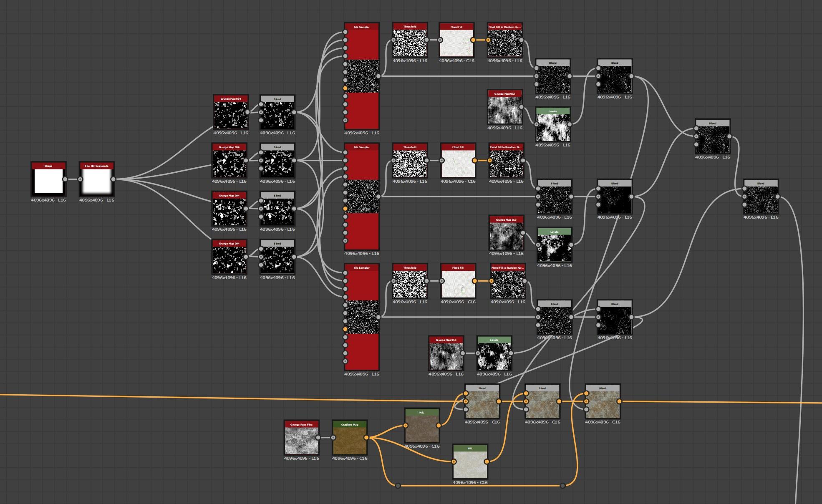Viewport: 822px width, 504px height.
Task: Select the bottommost Tile Sampler node
Action: click(362, 317)
